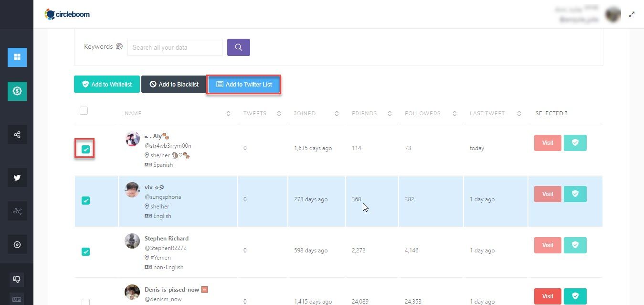Click Aly's profile picture
The width and height of the screenshot is (644, 305).
132,139
